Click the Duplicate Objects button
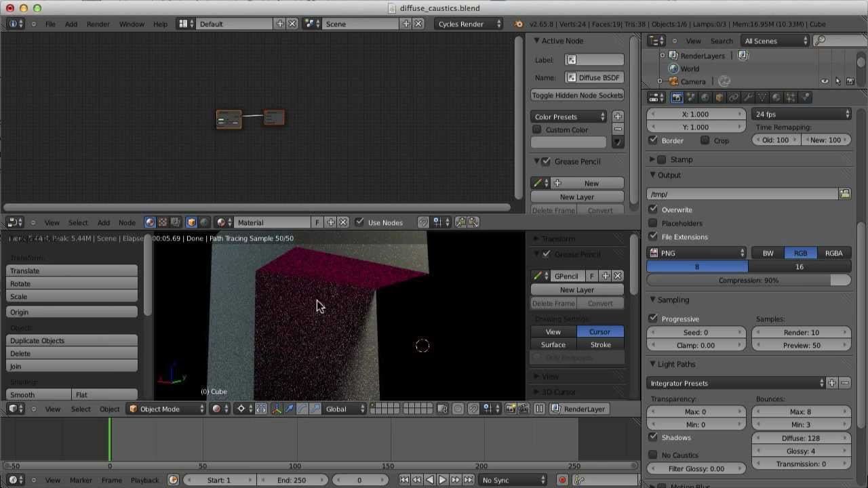Viewport: 868px width, 488px height. (72, 340)
